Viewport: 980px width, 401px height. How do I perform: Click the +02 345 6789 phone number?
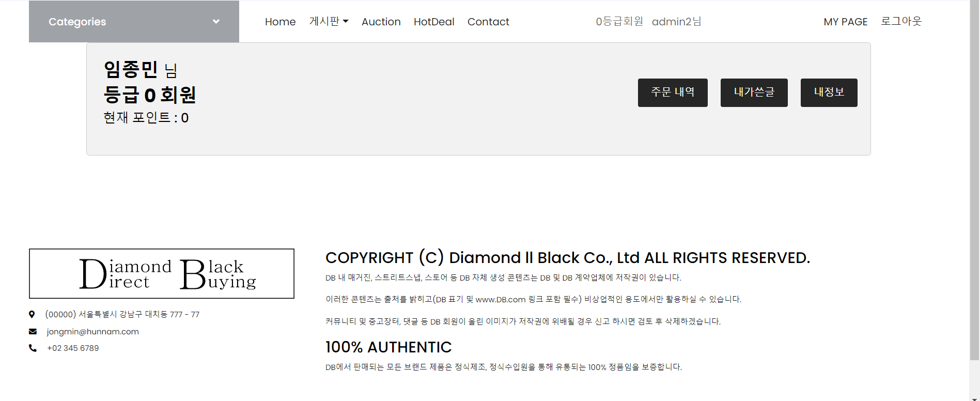click(73, 348)
